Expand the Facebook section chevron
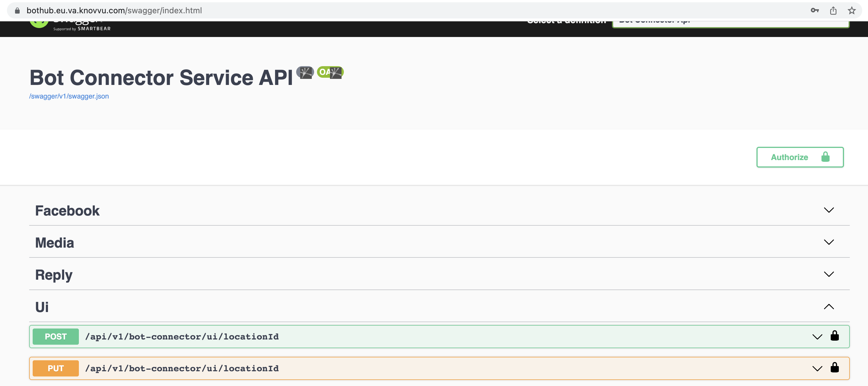The height and width of the screenshot is (386, 868). coord(829,210)
